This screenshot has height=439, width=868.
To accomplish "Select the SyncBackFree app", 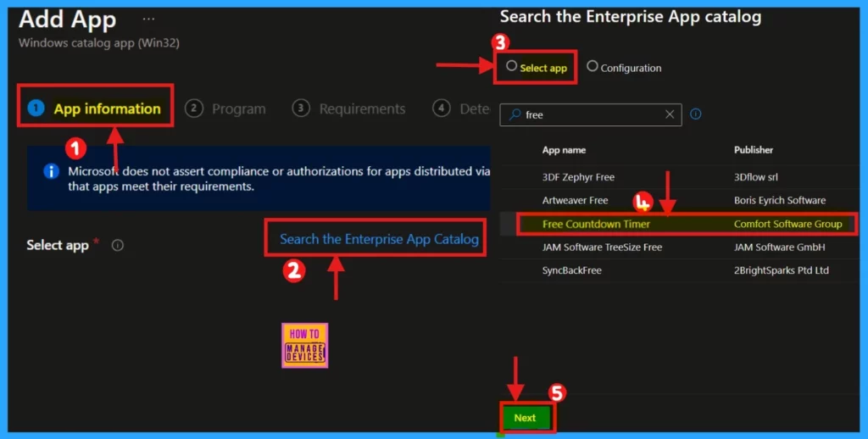I will click(572, 270).
